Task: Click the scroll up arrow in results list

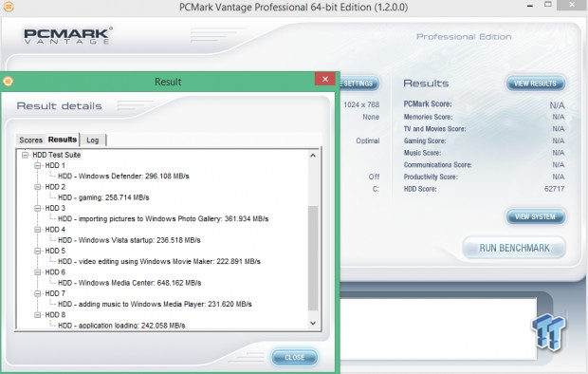Action: tap(313, 156)
